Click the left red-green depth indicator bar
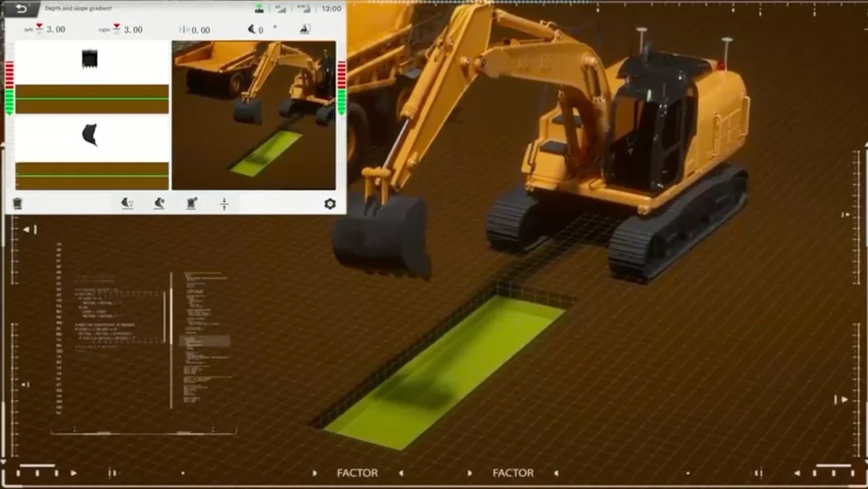The height and width of the screenshot is (489, 868). click(10, 87)
